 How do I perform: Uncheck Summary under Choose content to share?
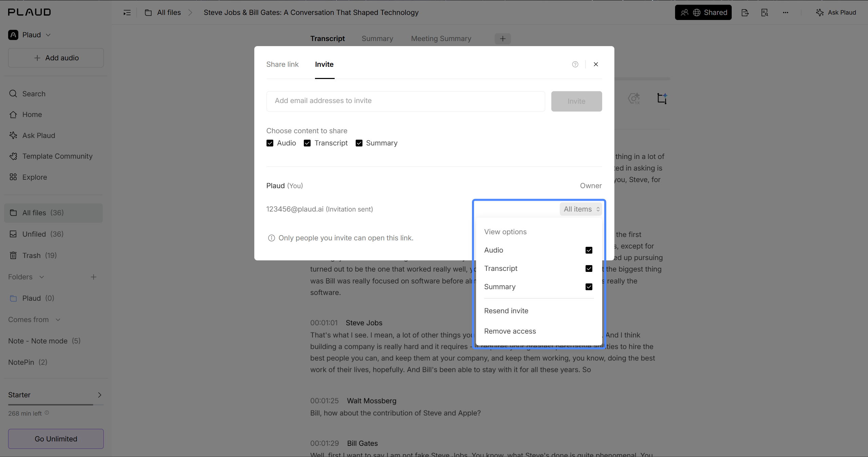[x=359, y=143]
